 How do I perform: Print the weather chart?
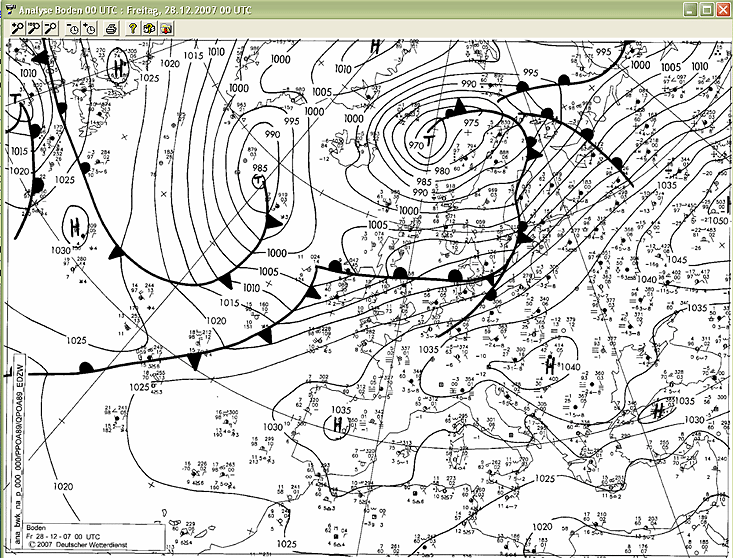[x=111, y=28]
